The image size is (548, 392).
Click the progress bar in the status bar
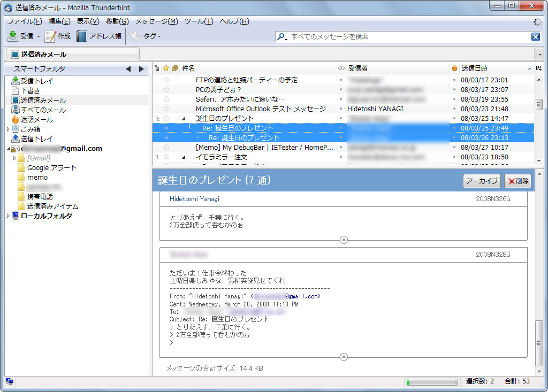point(431,382)
